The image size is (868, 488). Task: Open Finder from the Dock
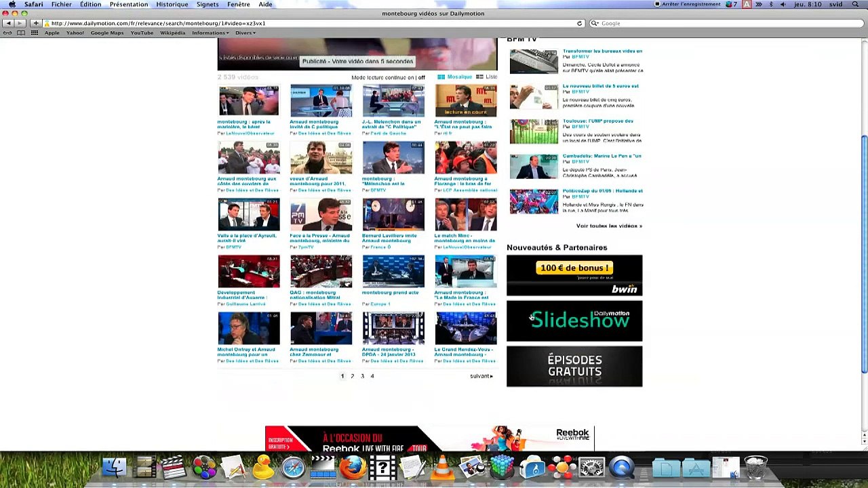(x=115, y=468)
